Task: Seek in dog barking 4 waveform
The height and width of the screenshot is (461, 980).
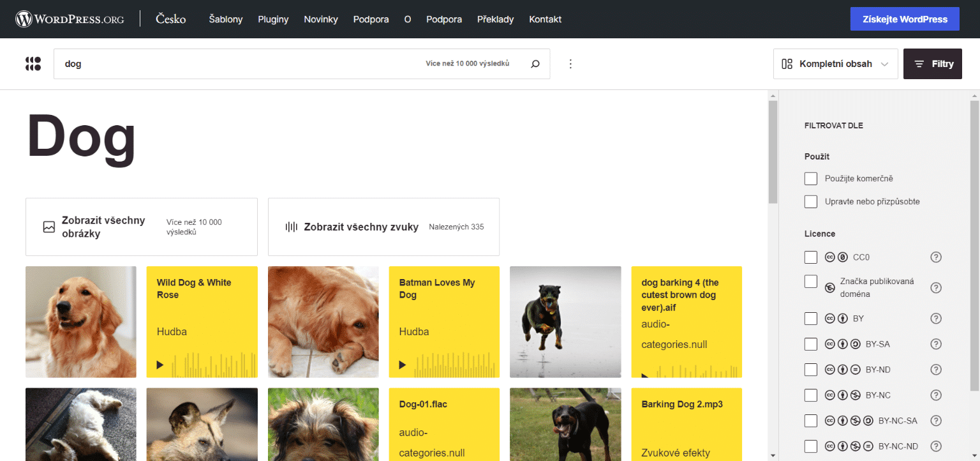Action: pyautogui.click(x=698, y=371)
